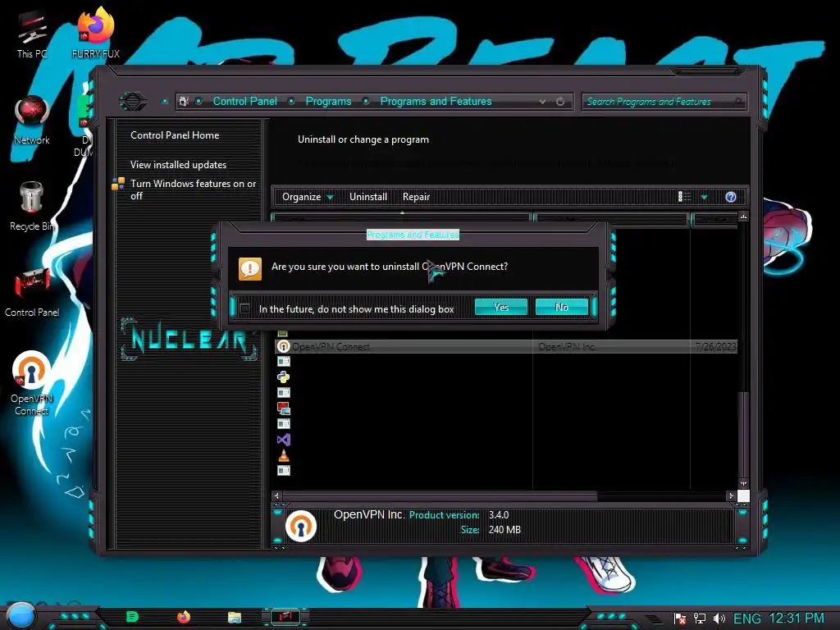Select the OpenVPN Connect program row
This screenshot has height=630, width=840.
point(506,347)
